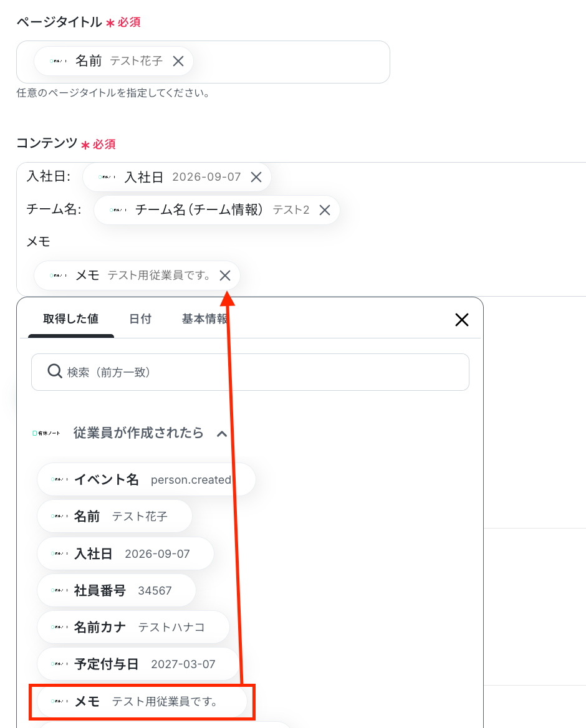Remove the メモ chip from content field
Viewport: 586px width, 728px height.
pyautogui.click(x=225, y=275)
